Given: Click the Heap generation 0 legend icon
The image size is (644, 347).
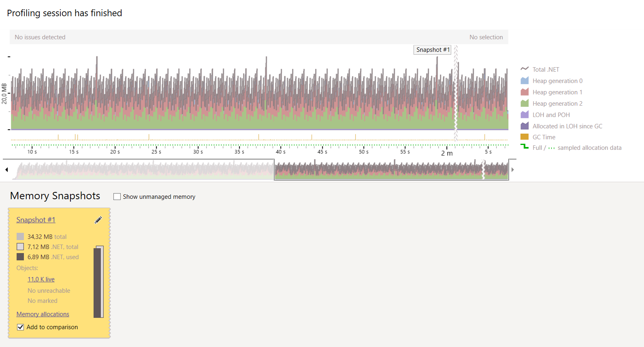Looking at the screenshot, I should (x=525, y=81).
